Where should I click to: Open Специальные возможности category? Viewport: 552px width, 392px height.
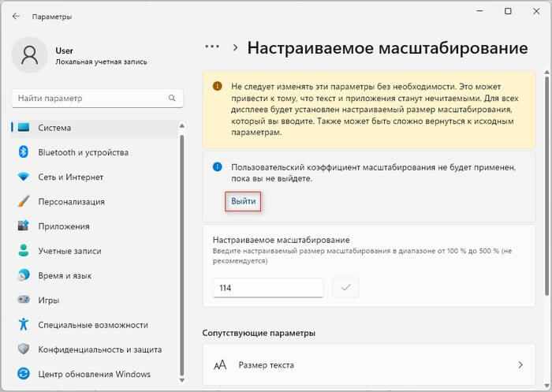coord(95,325)
